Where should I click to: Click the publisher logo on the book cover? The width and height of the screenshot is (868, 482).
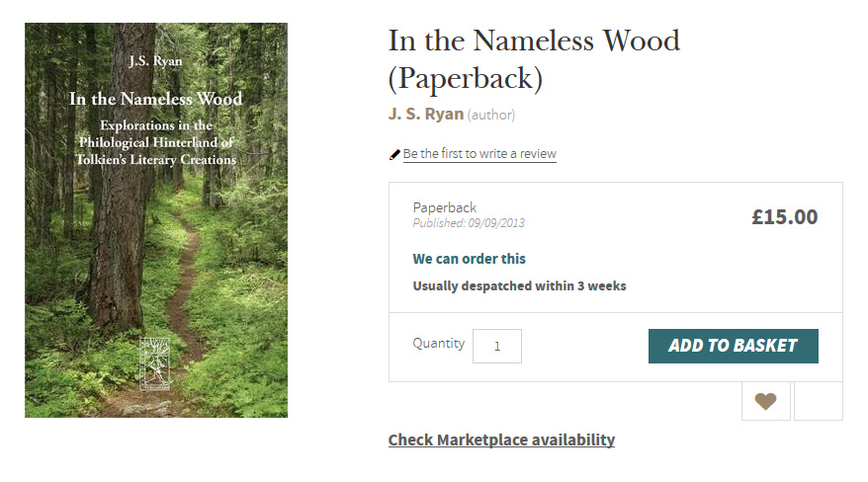pyautogui.click(x=156, y=365)
